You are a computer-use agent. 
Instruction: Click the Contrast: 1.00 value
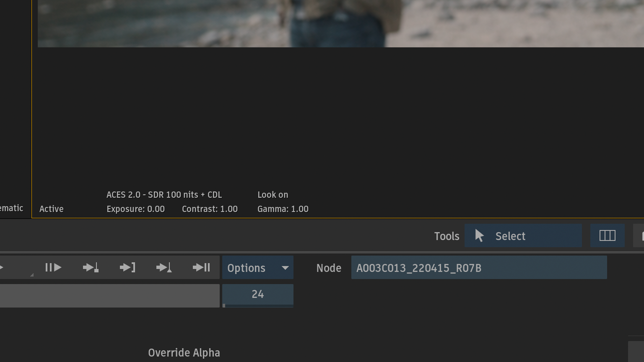[210, 209]
